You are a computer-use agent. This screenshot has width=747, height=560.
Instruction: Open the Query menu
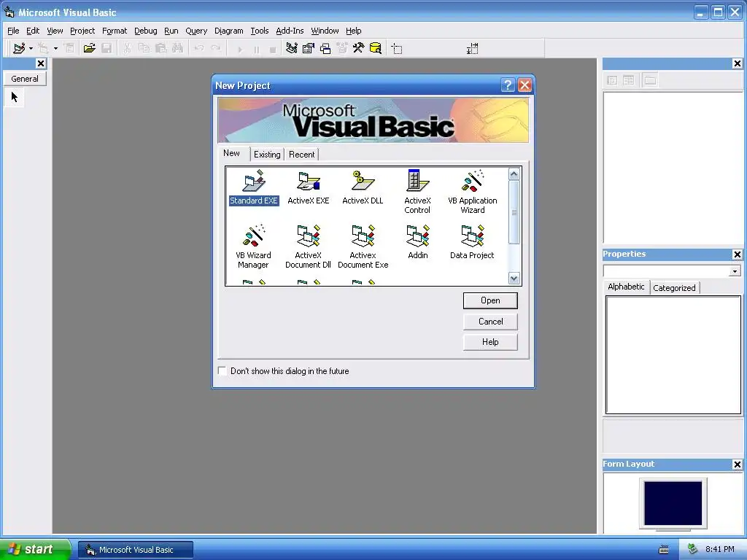(x=196, y=31)
